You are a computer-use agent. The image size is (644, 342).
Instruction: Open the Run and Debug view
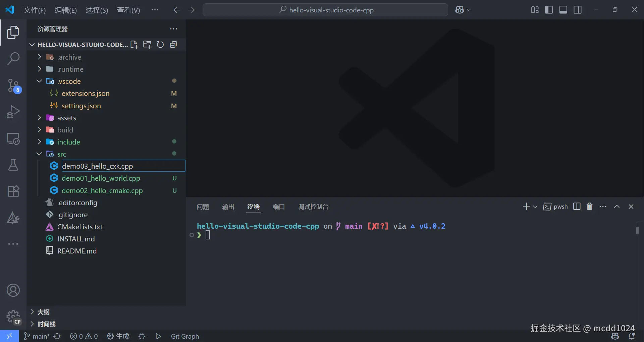13,112
